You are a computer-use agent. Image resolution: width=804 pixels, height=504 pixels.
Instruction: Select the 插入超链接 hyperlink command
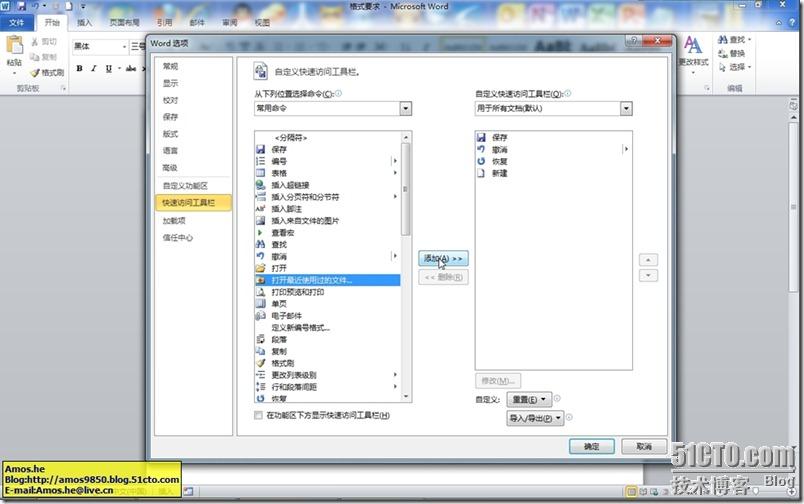pos(327,185)
